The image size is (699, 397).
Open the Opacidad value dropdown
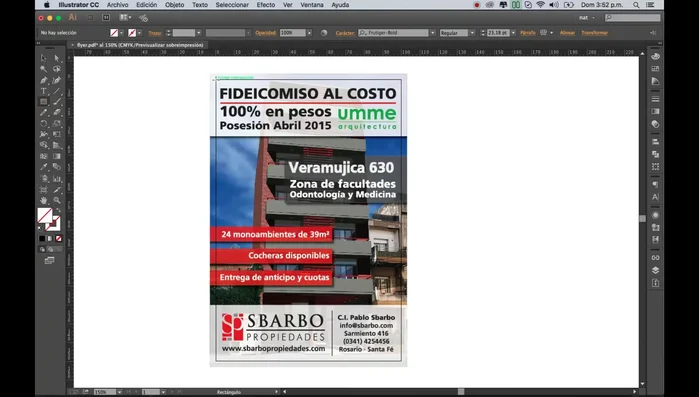(309, 33)
